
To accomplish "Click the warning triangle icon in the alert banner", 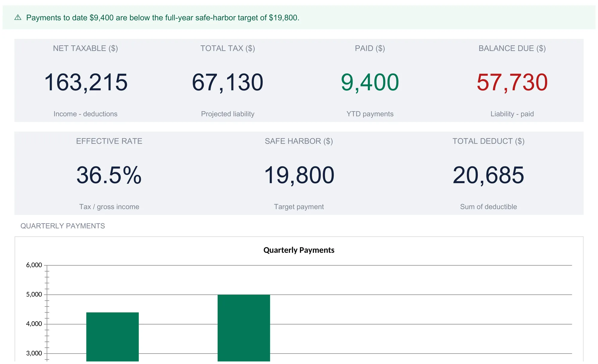I will [x=18, y=18].
